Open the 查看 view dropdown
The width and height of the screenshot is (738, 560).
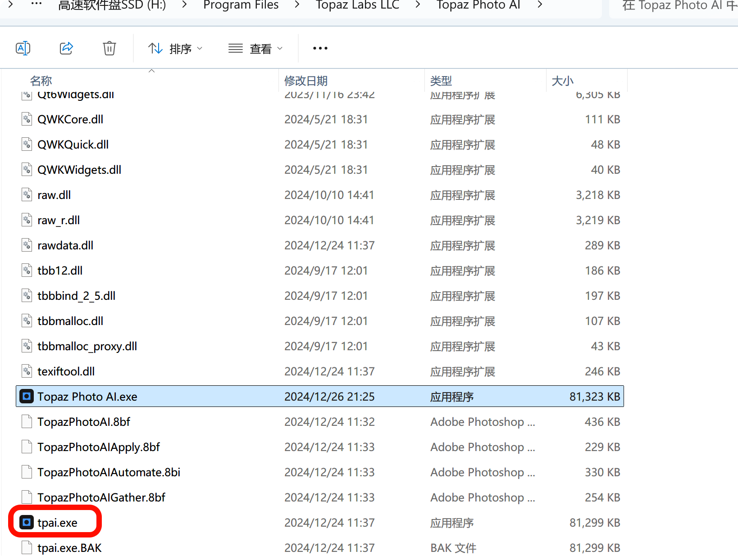255,48
